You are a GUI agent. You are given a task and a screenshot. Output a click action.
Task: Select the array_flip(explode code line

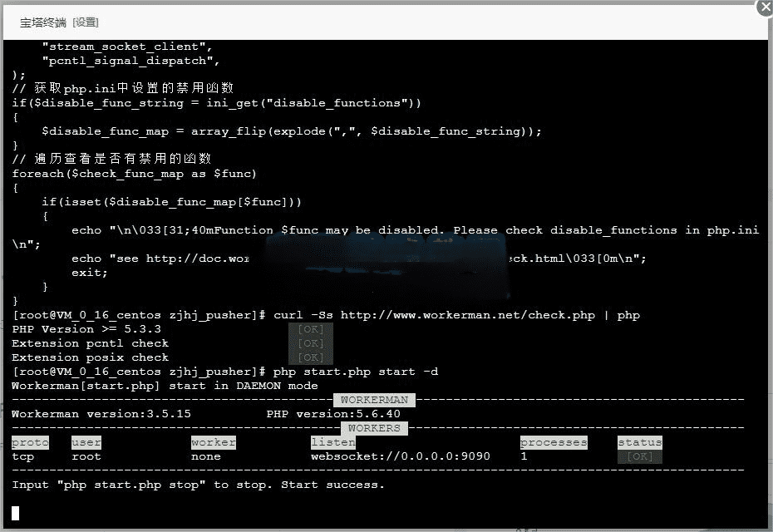coord(292,131)
